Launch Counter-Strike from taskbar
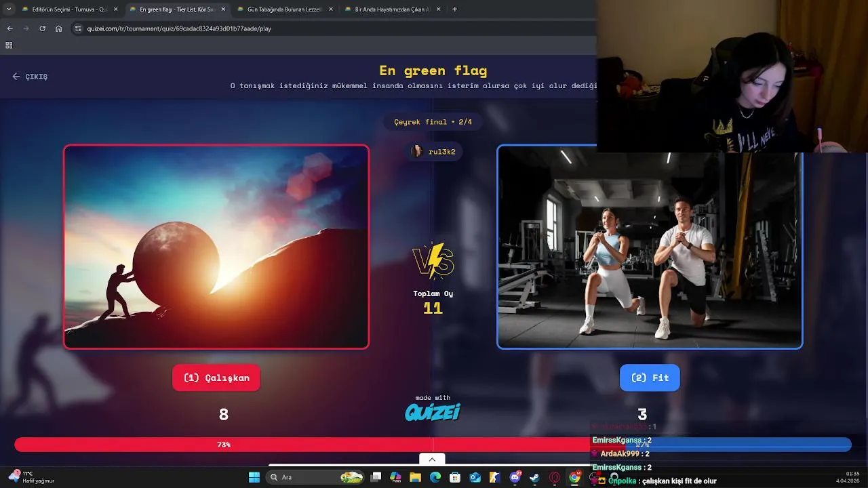The image size is (868, 488). (x=495, y=477)
